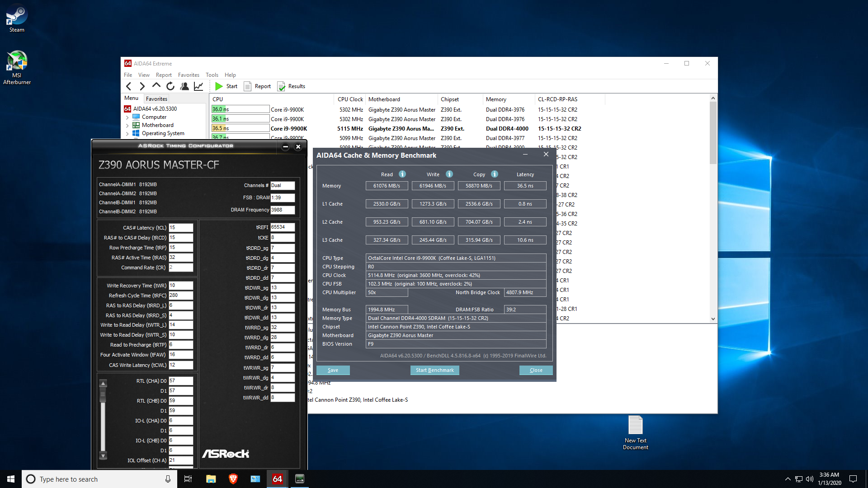
Task: Click the Back navigation arrow in AIDA64
Action: click(x=129, y=86)
